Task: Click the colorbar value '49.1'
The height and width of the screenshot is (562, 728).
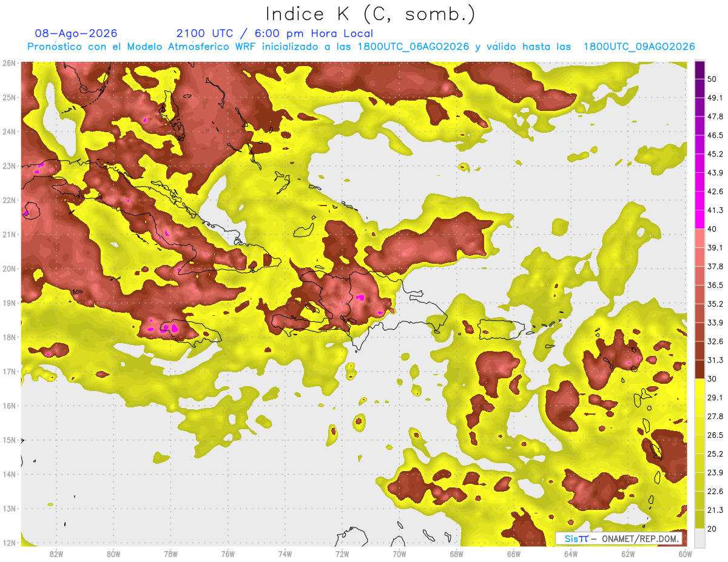Action: pyautogui.click(x=715, y=98)
